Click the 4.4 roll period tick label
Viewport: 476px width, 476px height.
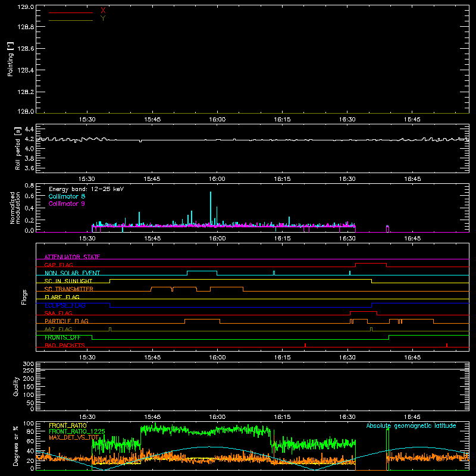(x=29, y=129)
